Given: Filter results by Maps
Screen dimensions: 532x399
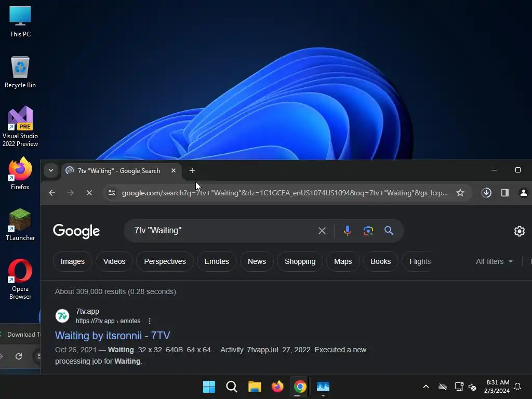Looking at the screenshot, I should [343, 261].
